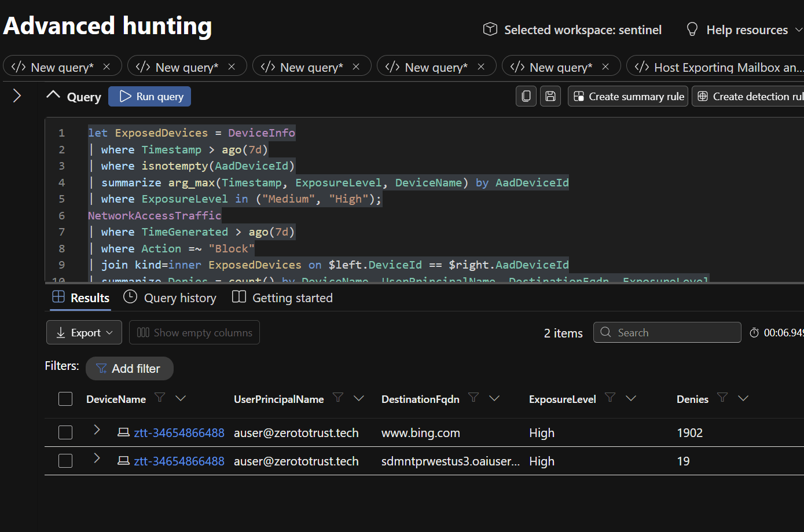Close the fifth New query tab

pyautogui.click(x=605, y=67)
